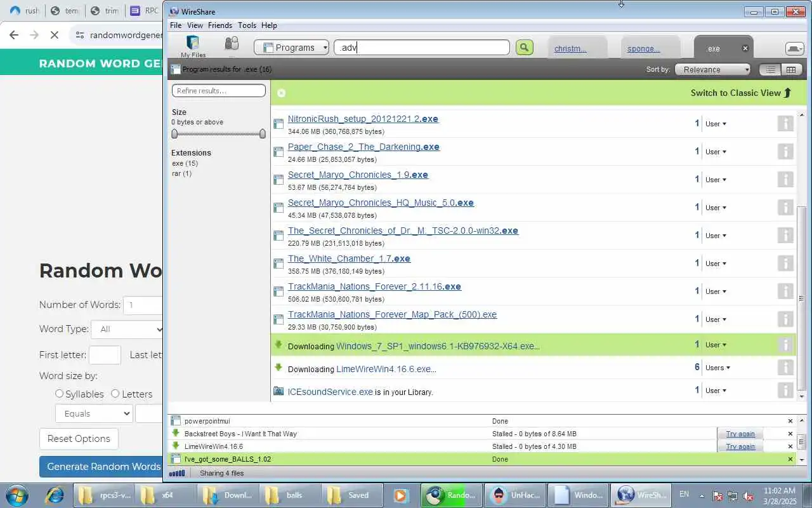Image resolution: width=812 pixels, height=508 pixels.
Task: Click Switch to Classic View
Action: (x=741, y=93)
